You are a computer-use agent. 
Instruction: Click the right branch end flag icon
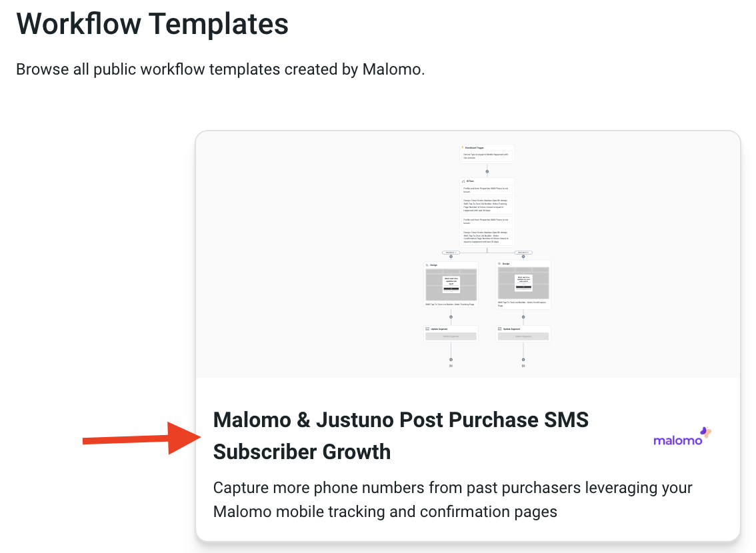(523, 366)
